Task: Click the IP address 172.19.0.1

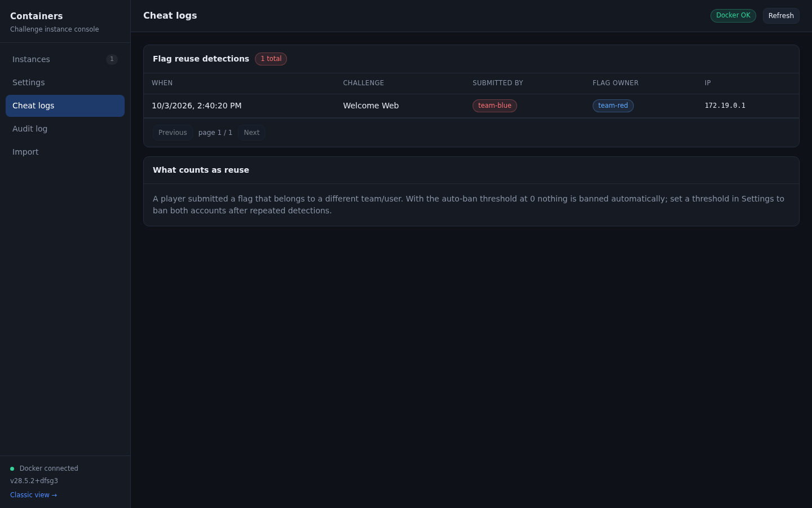Action: click(x=725, y=106)
